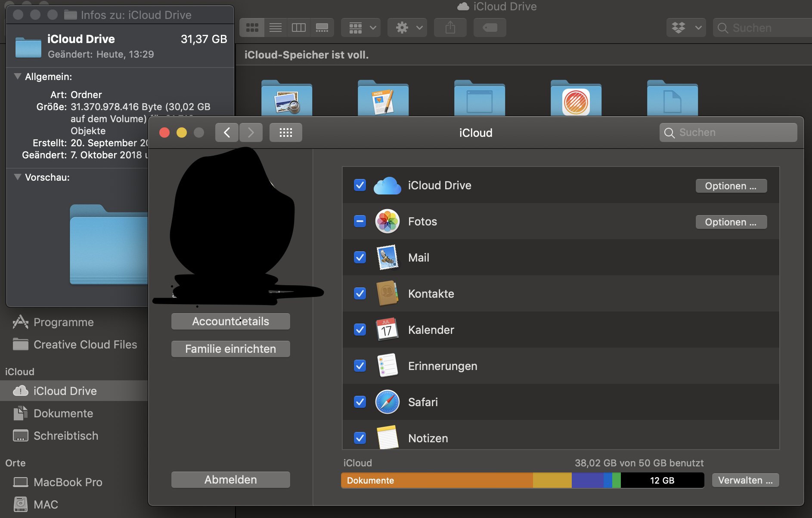Uncheck the Notizen checkbox
The width and height of the screenshot is (812, 518).
[360, 438]
